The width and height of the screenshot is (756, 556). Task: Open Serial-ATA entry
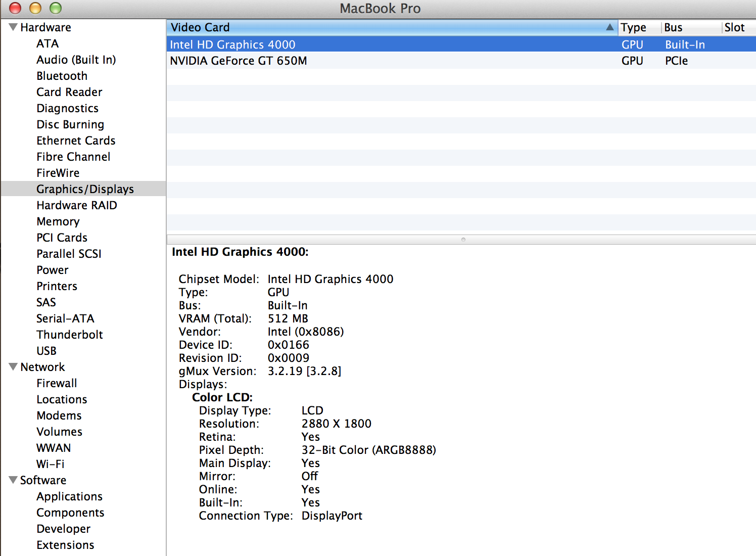tap(65, 318)
